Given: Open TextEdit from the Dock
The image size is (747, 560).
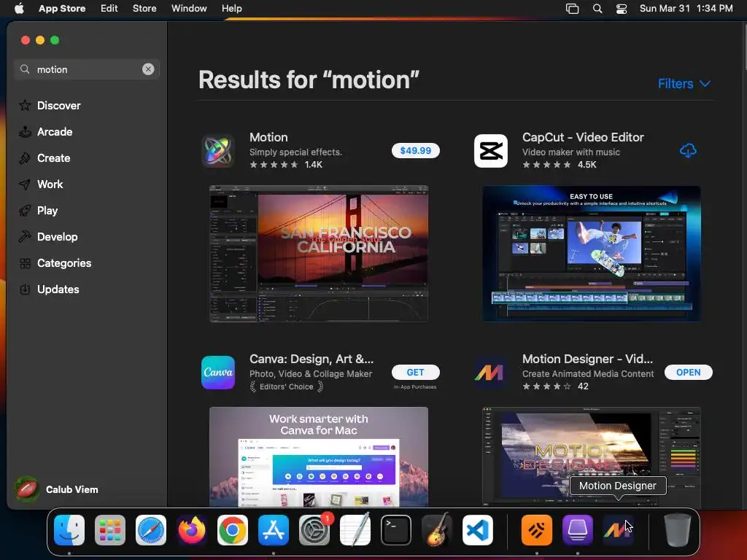Looking at the screenshot, I should (355, 530).
